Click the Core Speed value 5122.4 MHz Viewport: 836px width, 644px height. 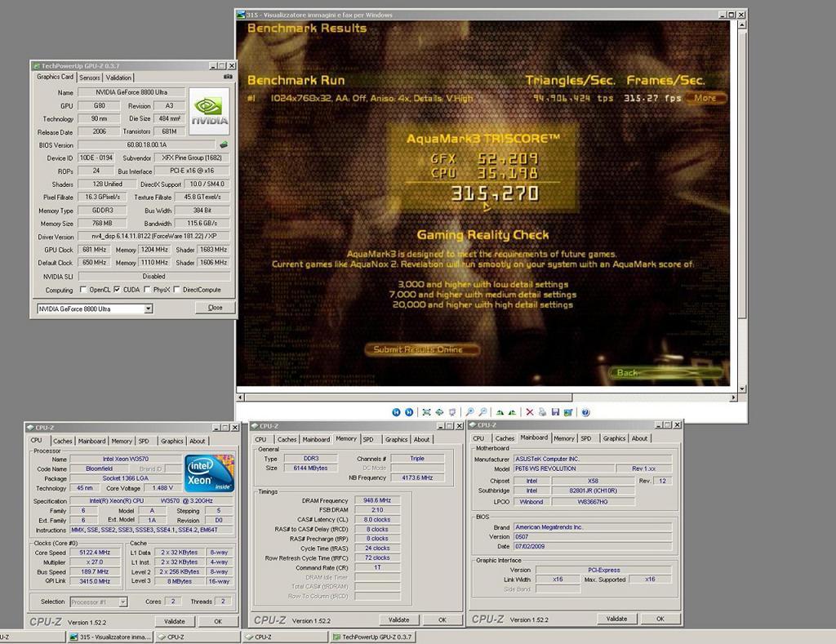pyautogui.click(x=95, y=553)
